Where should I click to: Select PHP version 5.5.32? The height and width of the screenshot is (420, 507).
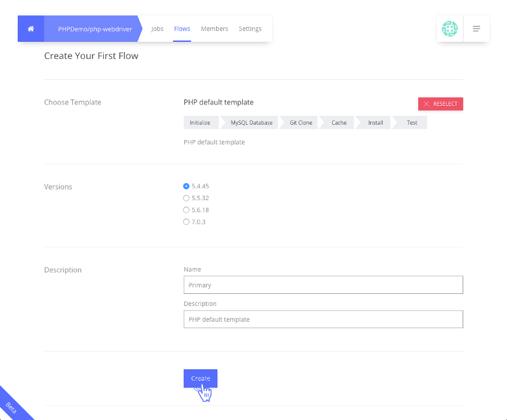[x=186, y=198]
